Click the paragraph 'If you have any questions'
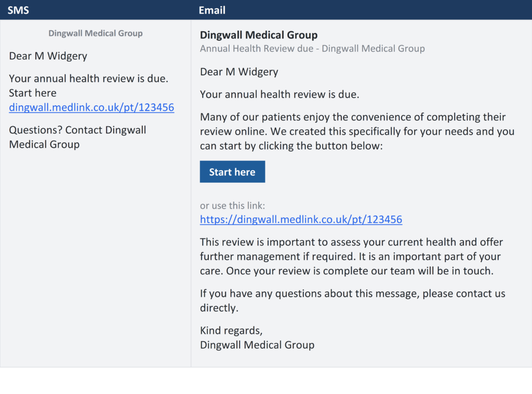 tap(353, 301)
